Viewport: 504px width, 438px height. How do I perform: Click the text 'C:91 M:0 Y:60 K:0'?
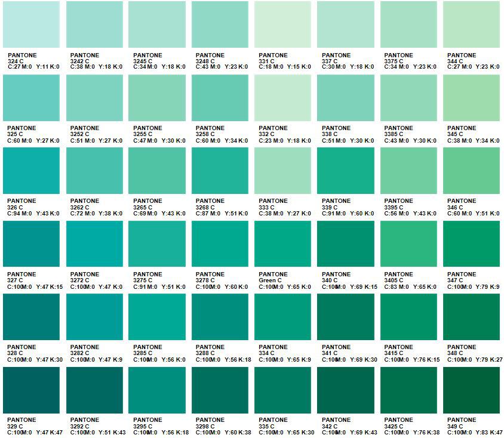point(348,213)
